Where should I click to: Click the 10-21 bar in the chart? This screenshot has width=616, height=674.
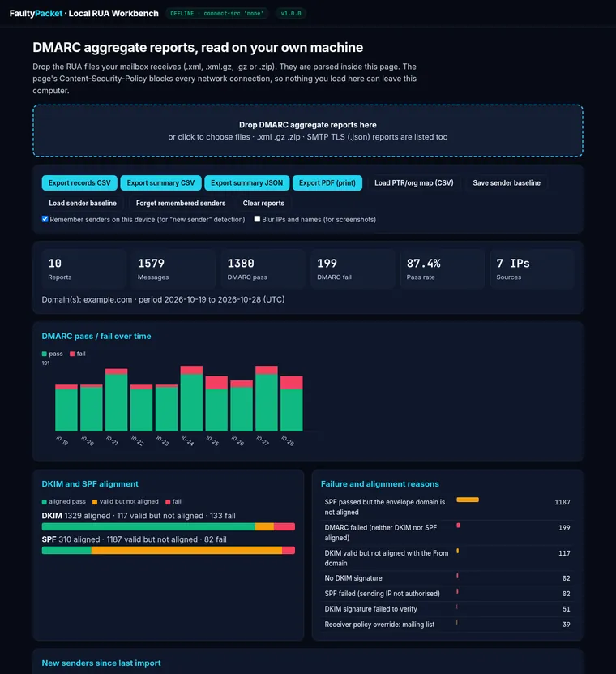pos(117,400)
